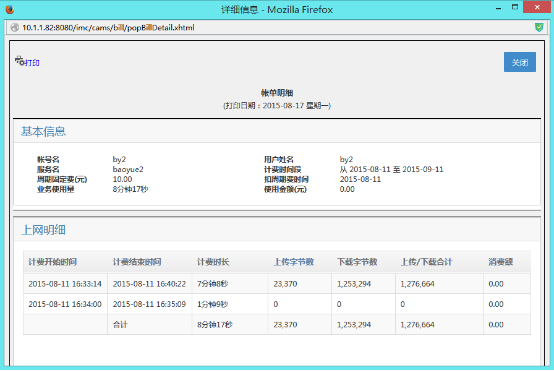Close the Firefox window
This screenshot has width=554, height=371.
point(537,7)
